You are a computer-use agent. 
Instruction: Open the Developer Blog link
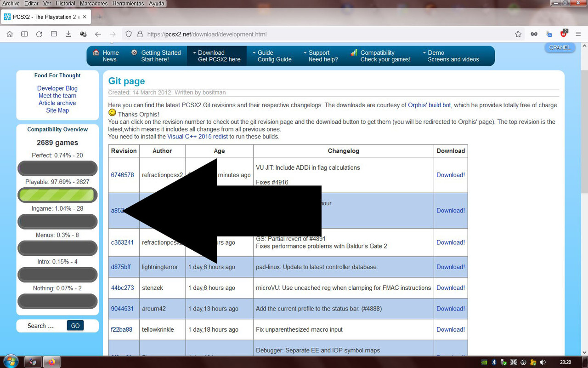pos(57,88)
